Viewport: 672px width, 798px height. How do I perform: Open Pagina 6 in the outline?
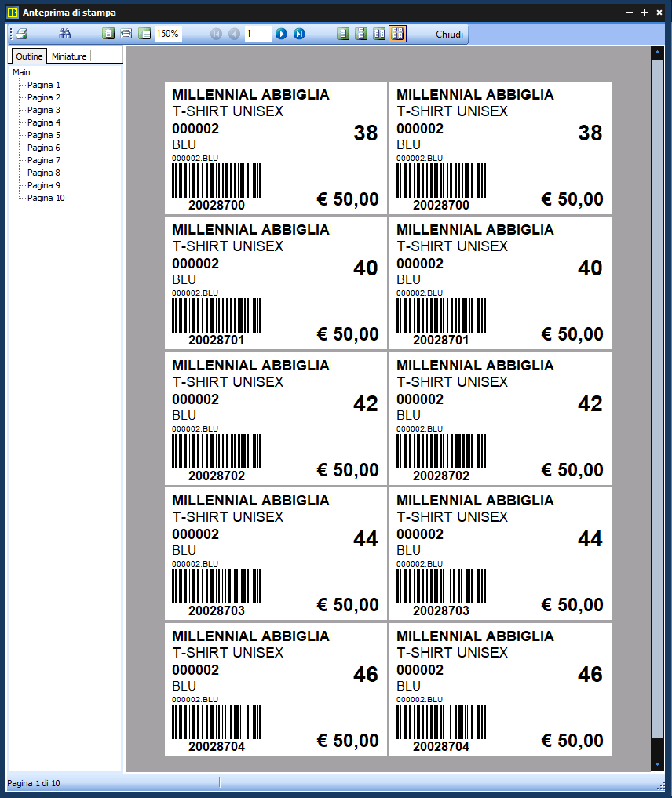[x=44, y=148]
